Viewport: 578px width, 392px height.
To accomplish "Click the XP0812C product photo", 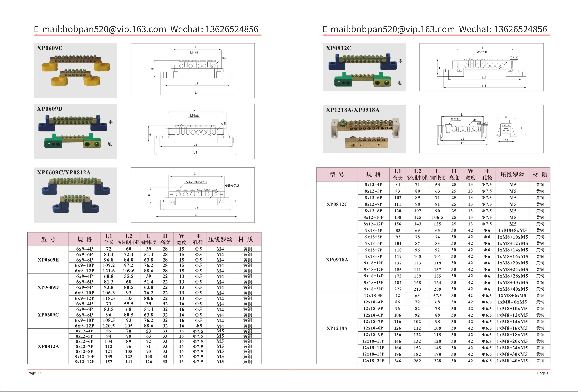I will click(364, 67).
